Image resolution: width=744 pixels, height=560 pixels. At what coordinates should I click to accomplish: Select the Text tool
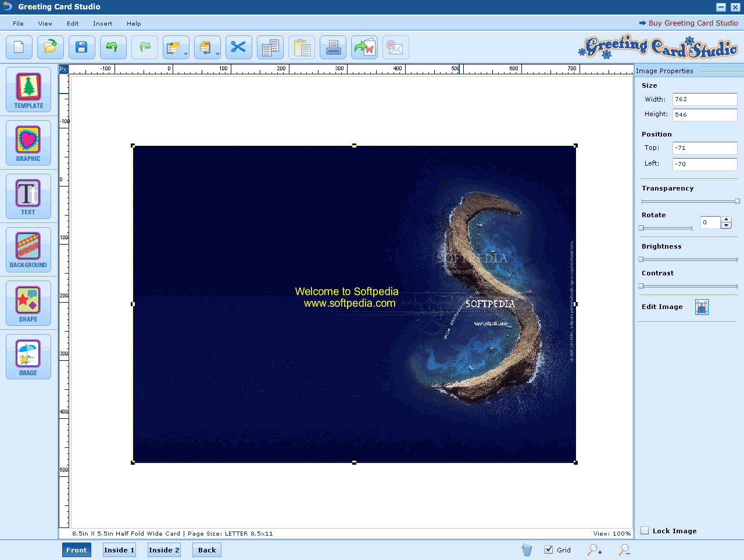(28, 197)
